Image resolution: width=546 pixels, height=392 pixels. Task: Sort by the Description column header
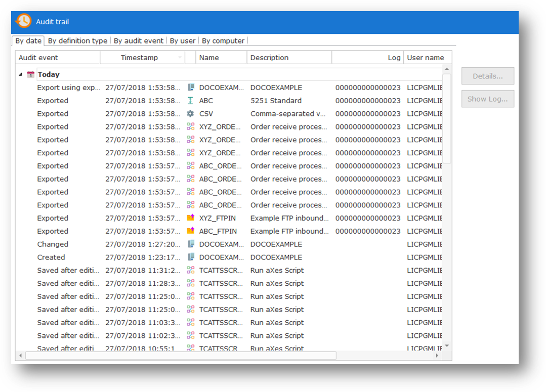289,58
